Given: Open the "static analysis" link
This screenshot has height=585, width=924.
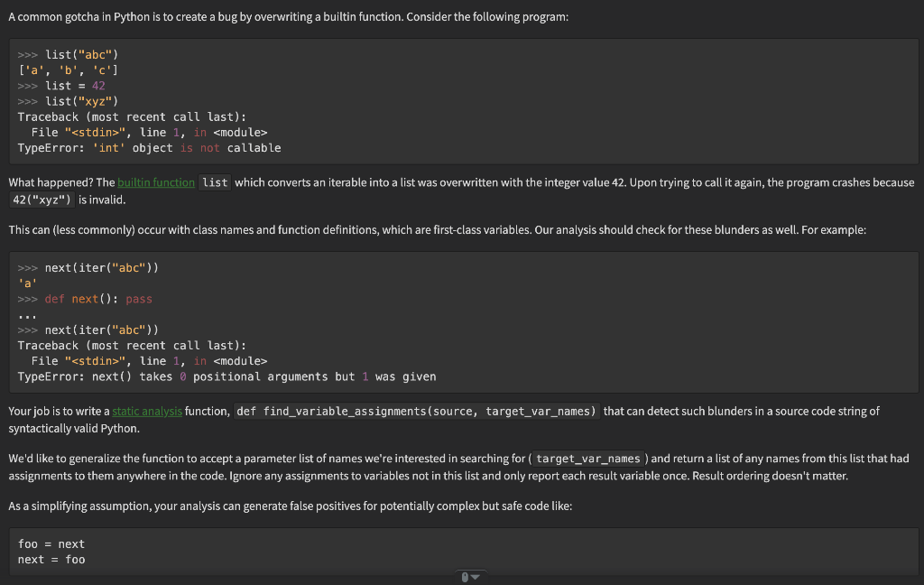Looking at the screenshot, I should click(x=147, y=411).
